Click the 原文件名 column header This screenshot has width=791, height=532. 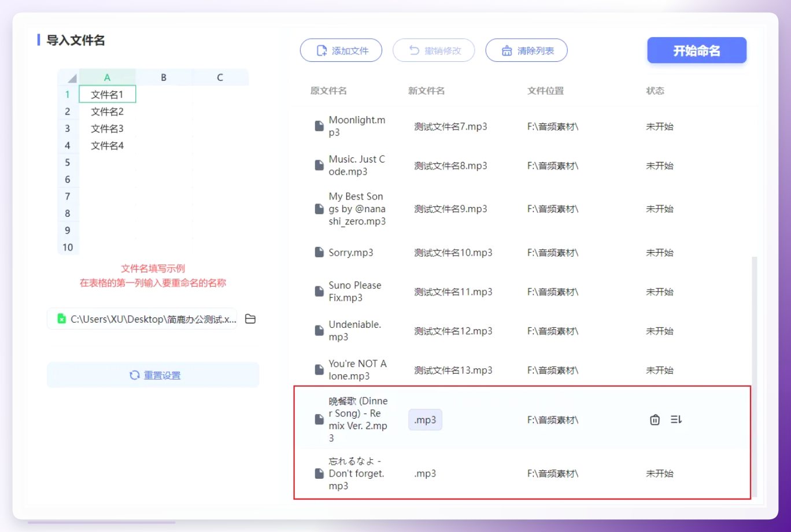(x=328, y=91)
